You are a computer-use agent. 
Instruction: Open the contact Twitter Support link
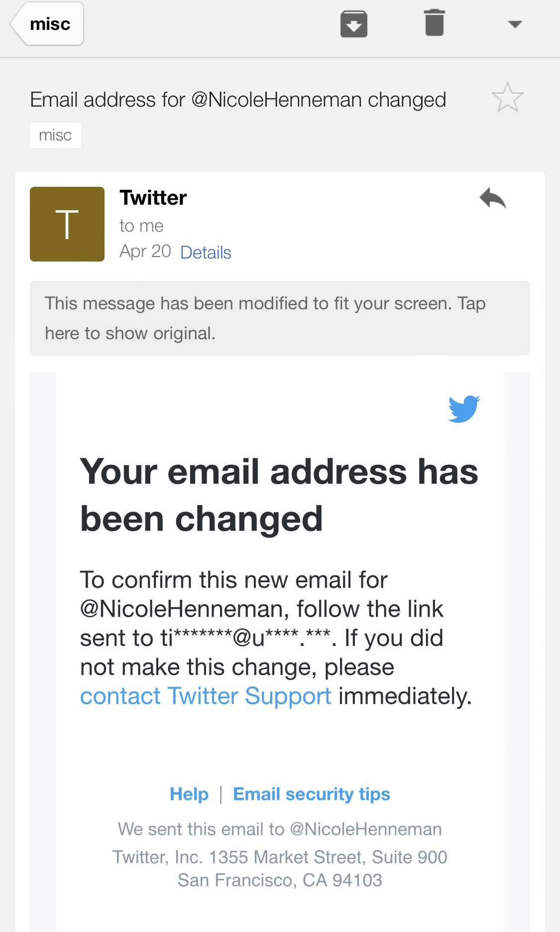(206, 696)
